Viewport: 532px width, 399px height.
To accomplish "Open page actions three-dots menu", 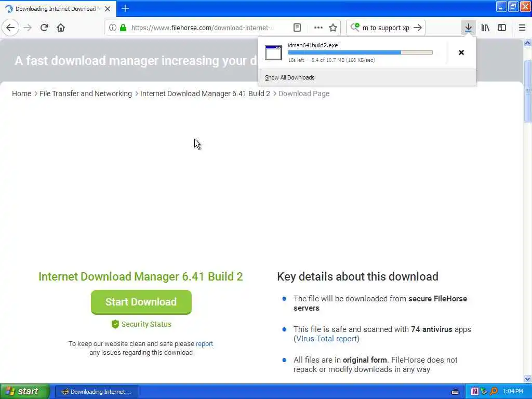I will [x=318, y=28].
